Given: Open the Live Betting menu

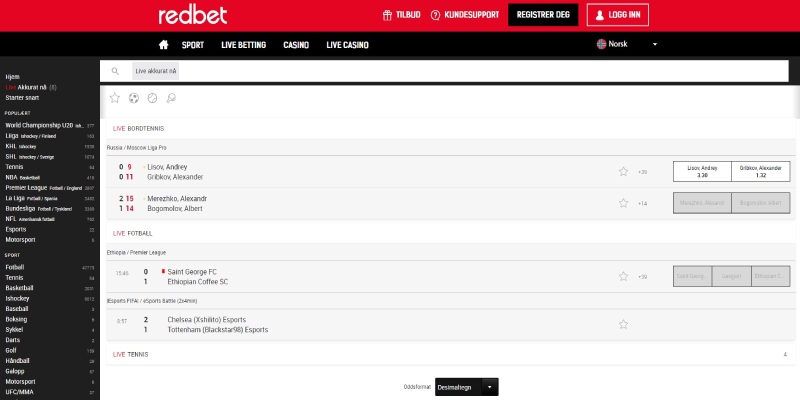Looking at the screenshot, I should [243, 45].
